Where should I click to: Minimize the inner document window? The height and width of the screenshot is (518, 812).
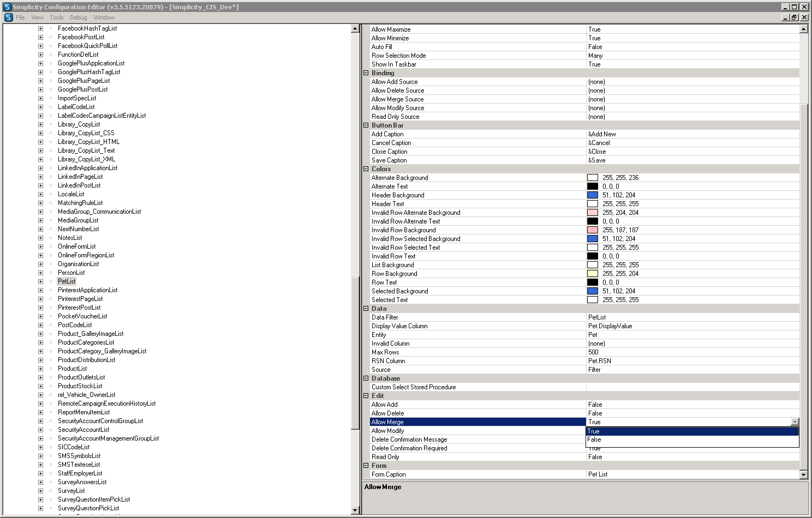point(786,17)
